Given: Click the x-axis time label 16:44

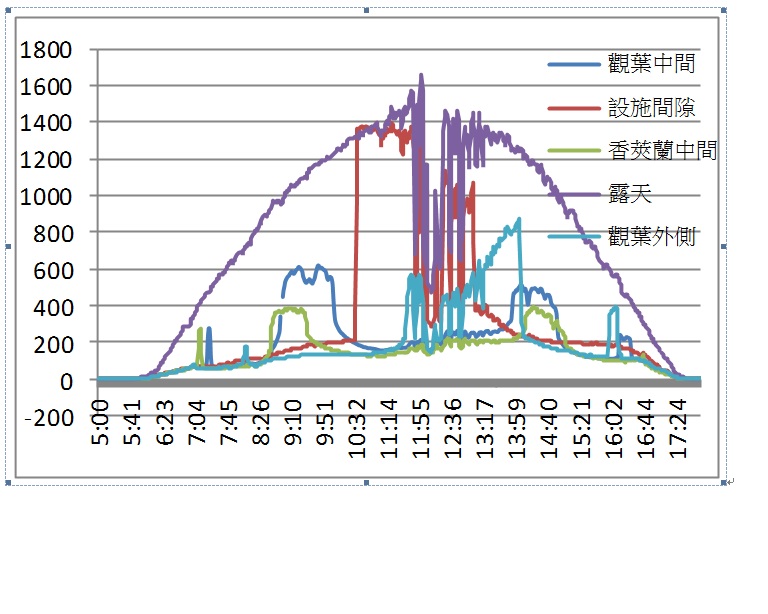Looking at the screenshot, I should [x=646, y=428].
